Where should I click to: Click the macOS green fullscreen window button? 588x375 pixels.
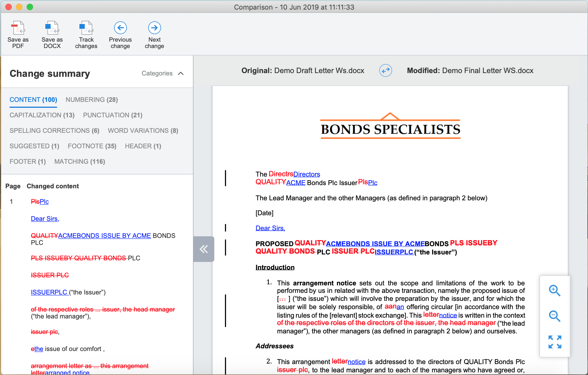(x=30, y=7)
